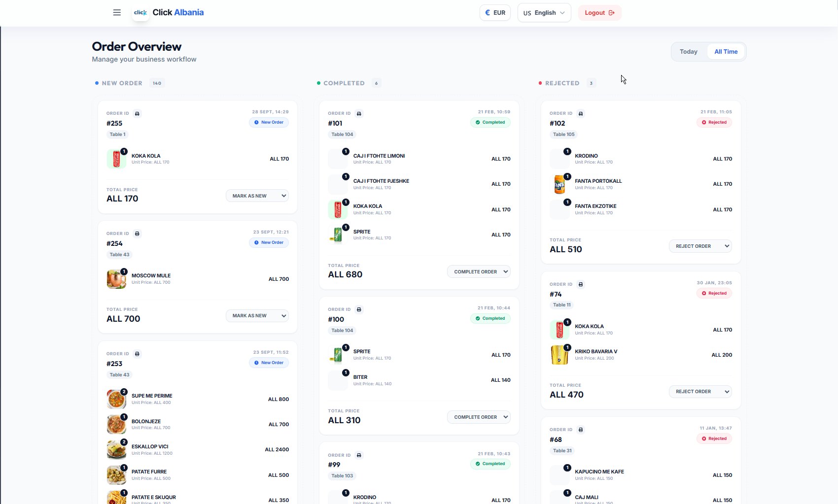Click Completed badge on order #101

(490, 123)
